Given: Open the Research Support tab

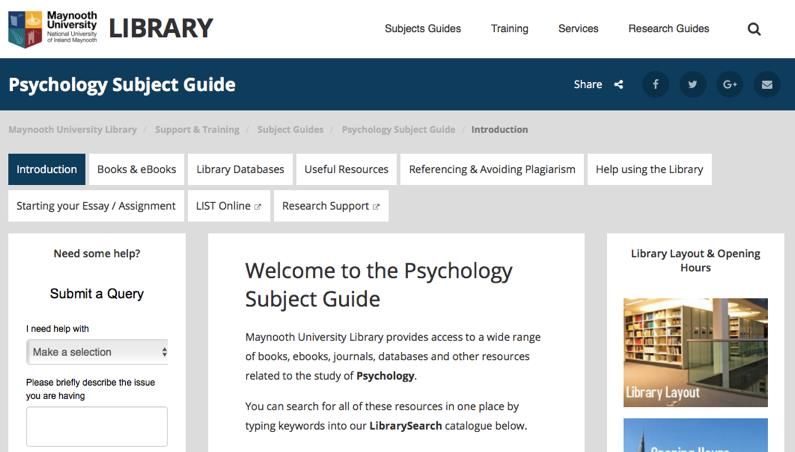Looking at the screenshot, I should point(331,206).
